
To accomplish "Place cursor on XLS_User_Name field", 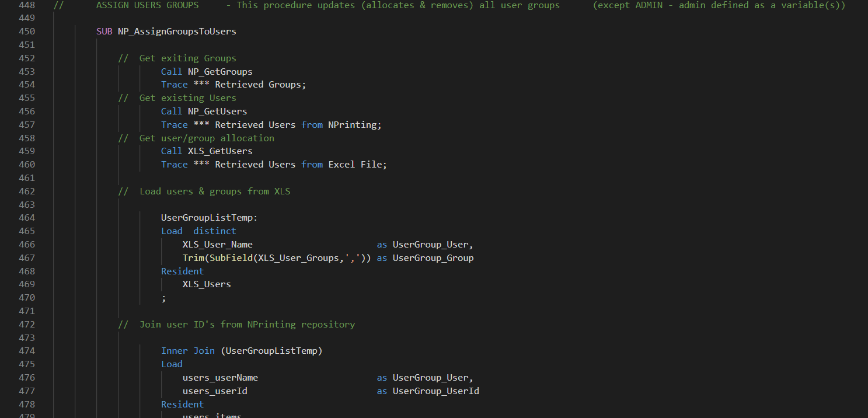I will [x=217, y=245].
